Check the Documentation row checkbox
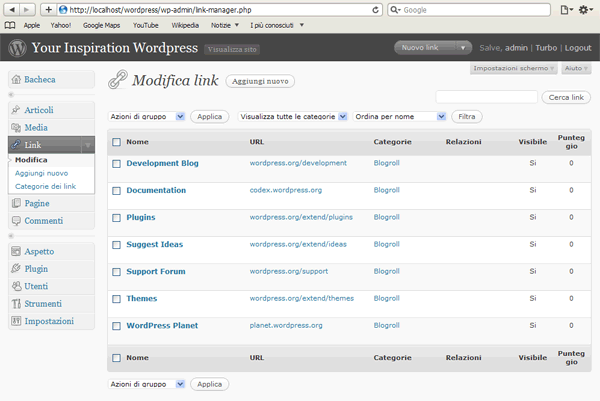The image size is (600, 401). (x=116, y=191)
